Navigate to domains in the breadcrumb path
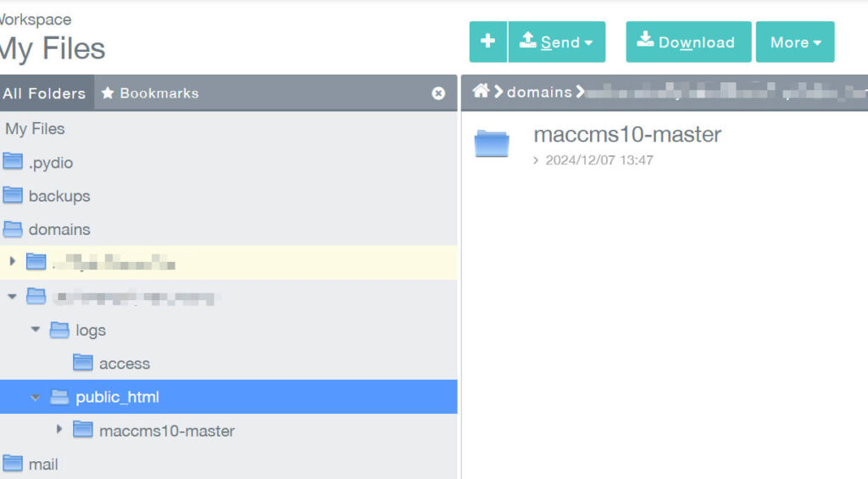This screenshot has height=479, width=868. coord(539,92)
